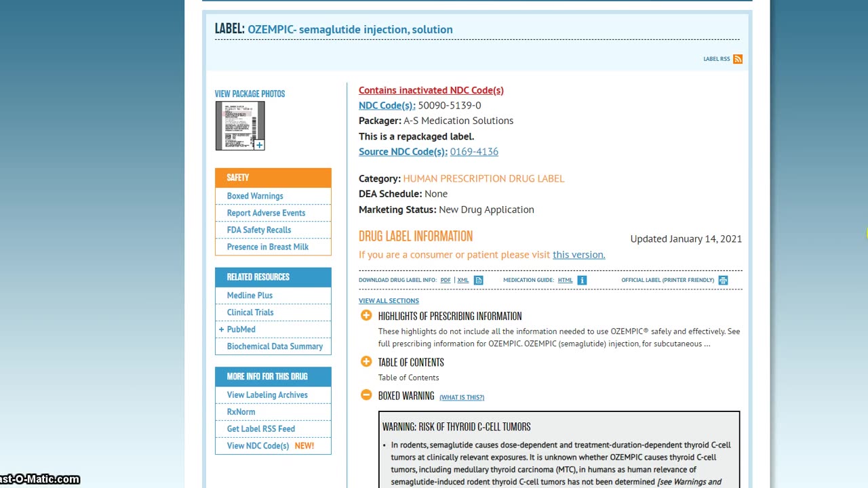Click the drug label info document icon

(x=478, y=280)
